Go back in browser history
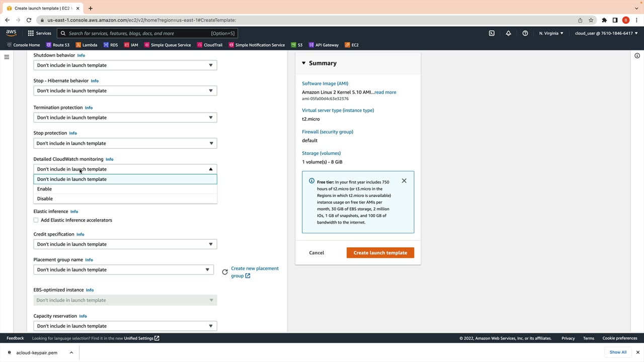Viewport: 644px width, 362px height. tap(7, 20)
